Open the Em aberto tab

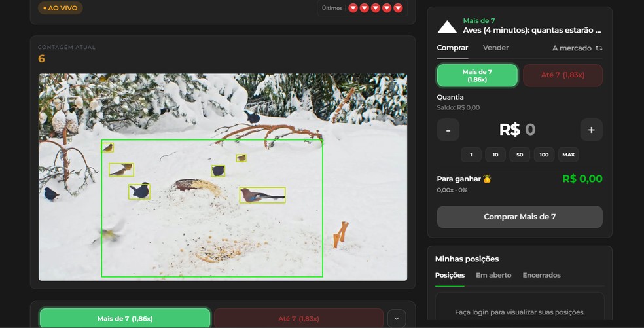(493, 275)
